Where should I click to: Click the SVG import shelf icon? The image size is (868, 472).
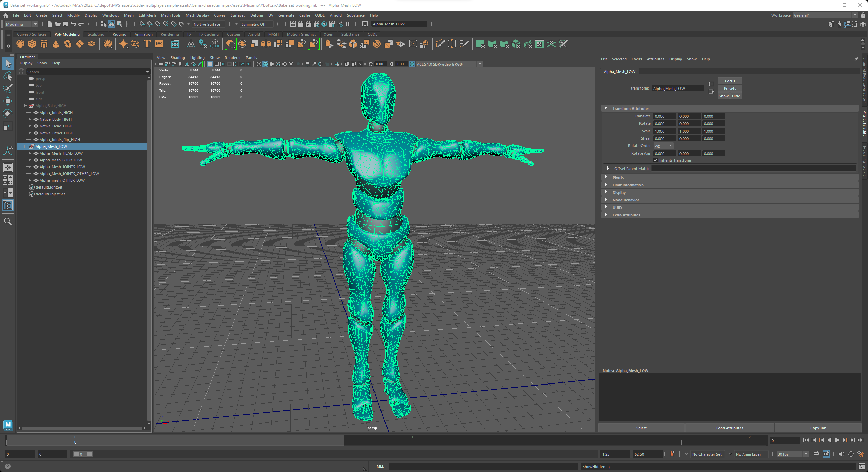click(159, 44)
